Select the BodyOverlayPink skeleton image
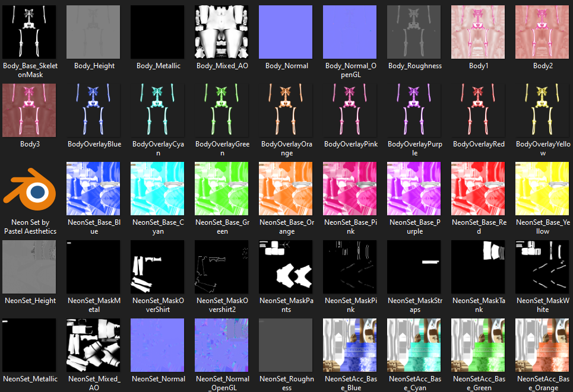Viewport: 573px width, 392px height. tap(350, 110)
